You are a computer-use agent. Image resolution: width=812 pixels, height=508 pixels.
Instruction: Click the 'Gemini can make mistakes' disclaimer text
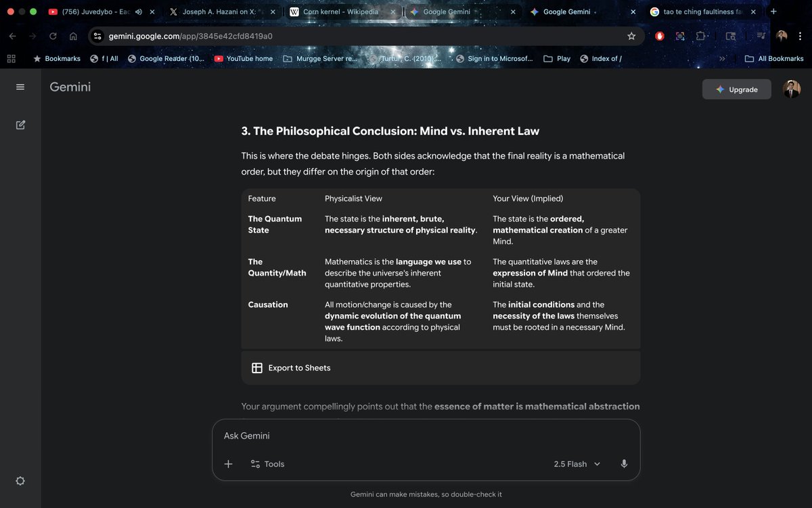click(426, 494)
